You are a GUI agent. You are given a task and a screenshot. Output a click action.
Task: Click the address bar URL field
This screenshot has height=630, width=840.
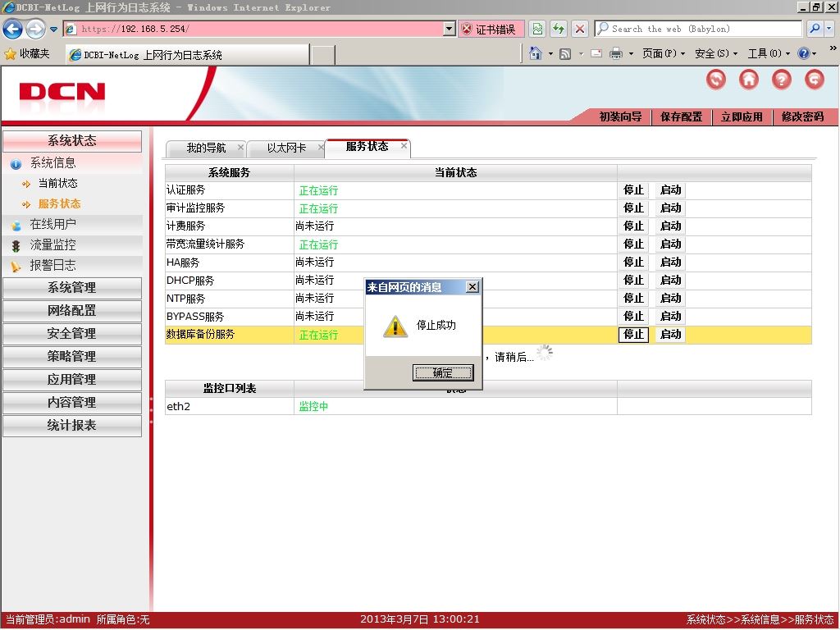(x=254, y=29)
